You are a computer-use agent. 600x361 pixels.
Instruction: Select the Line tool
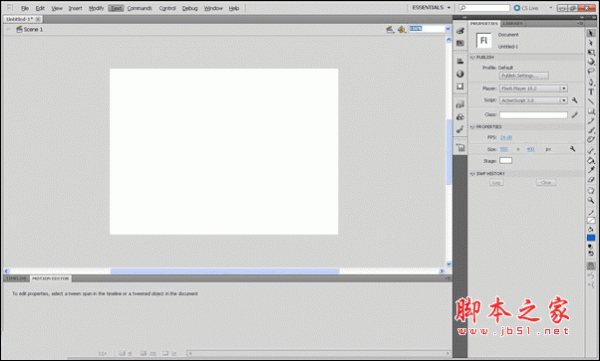click(591, 101)
